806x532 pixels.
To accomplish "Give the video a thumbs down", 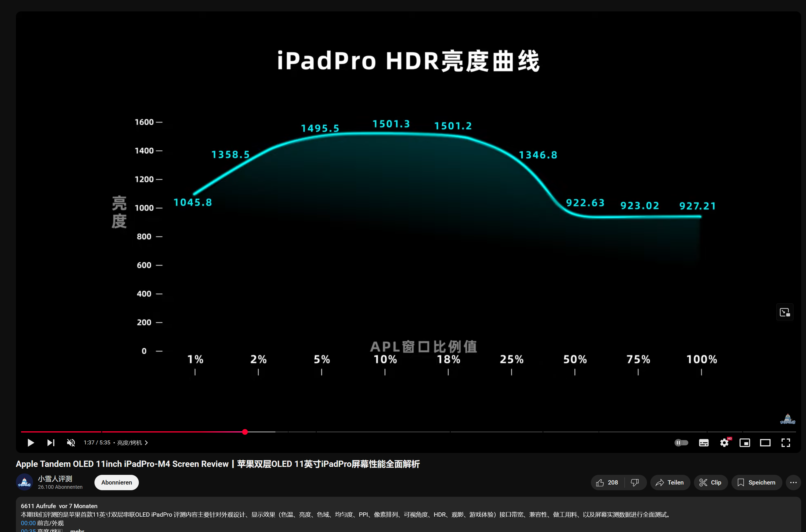I will click(x=635, y=482).
